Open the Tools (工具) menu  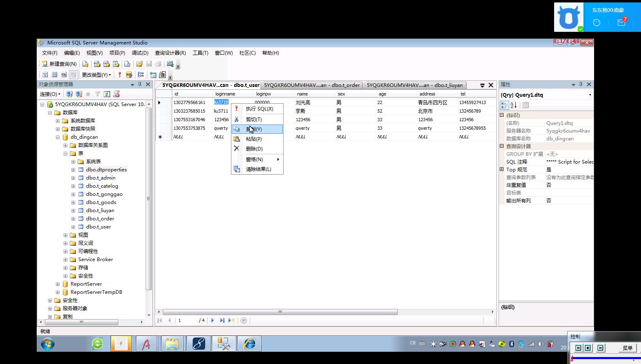pyautogui.click(x=200, y=53)
